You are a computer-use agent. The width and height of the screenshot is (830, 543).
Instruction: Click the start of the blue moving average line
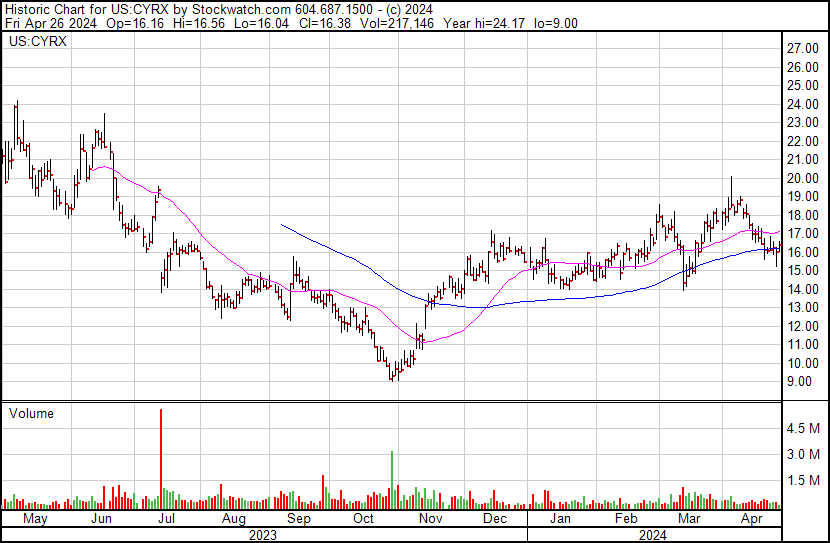pyautogui.click(x=281, y=224)
